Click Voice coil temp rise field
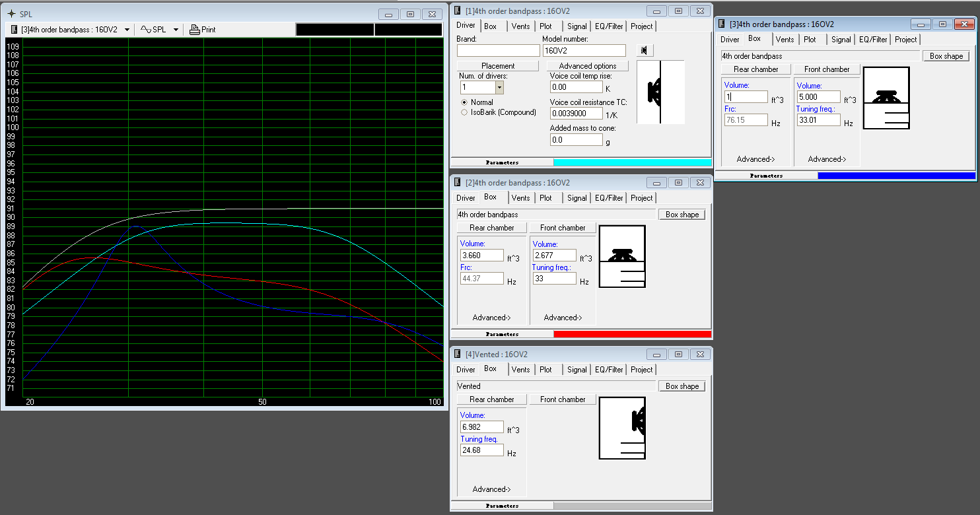The width and height of the screenshot is (980, 515). (576, 87)
